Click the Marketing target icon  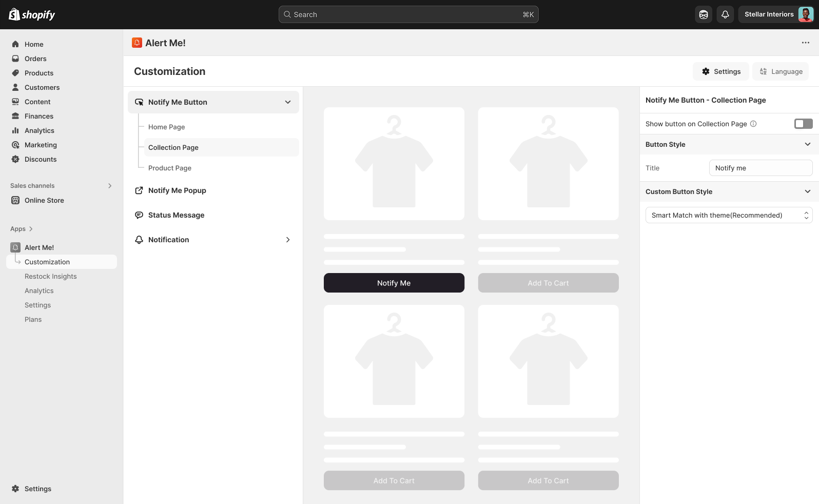point(15,145)
